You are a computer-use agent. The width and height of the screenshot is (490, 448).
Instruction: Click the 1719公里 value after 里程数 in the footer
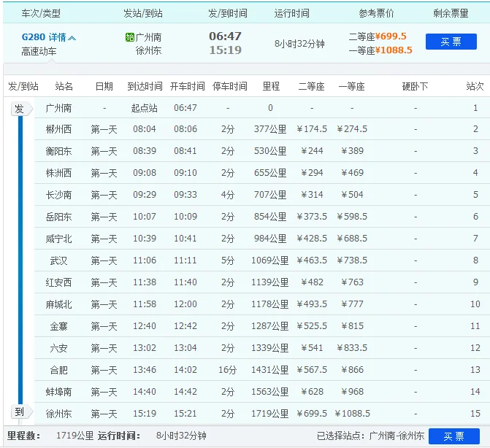pos(74,436)
